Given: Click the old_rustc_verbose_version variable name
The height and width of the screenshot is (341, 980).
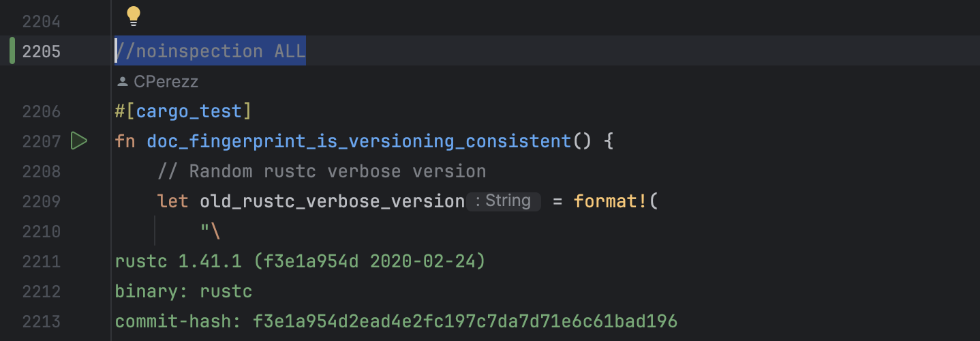Looking at the screenshot, I should [x=332, y=201].
